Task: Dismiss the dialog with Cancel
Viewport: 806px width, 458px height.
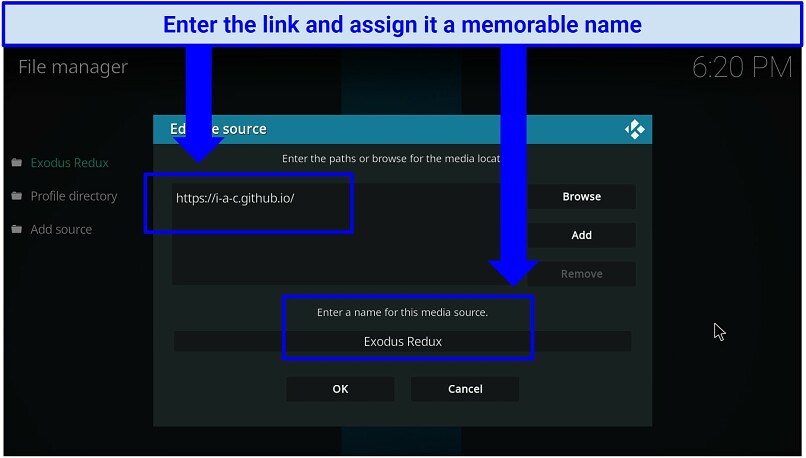Action: (x=465, y=389)
